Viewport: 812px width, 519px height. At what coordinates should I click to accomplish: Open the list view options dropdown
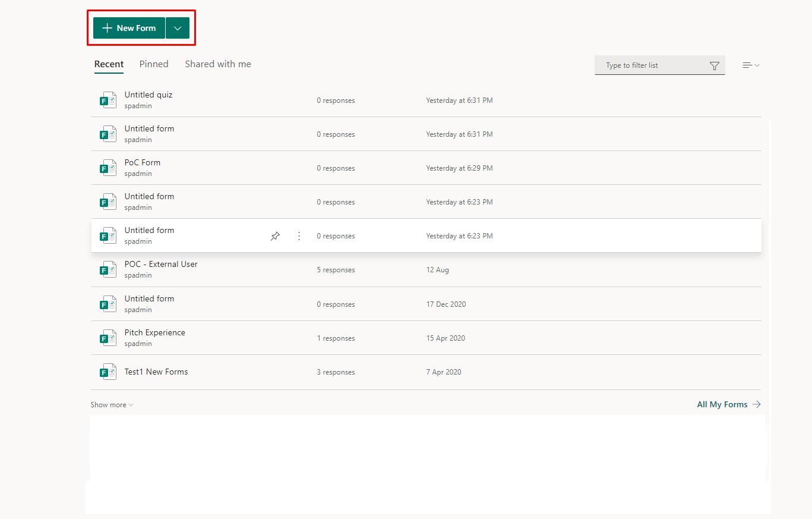pyautogui.click(x=751, y=65)
